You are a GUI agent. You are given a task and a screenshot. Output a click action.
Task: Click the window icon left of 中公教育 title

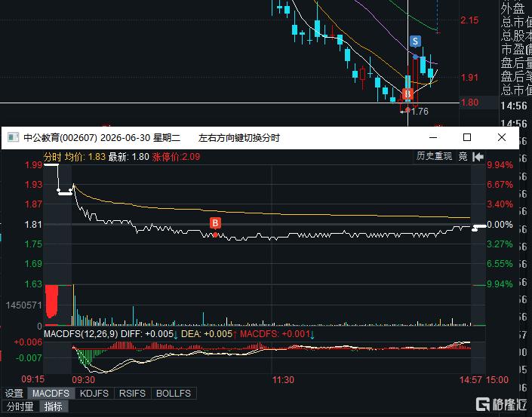point(14,137)
